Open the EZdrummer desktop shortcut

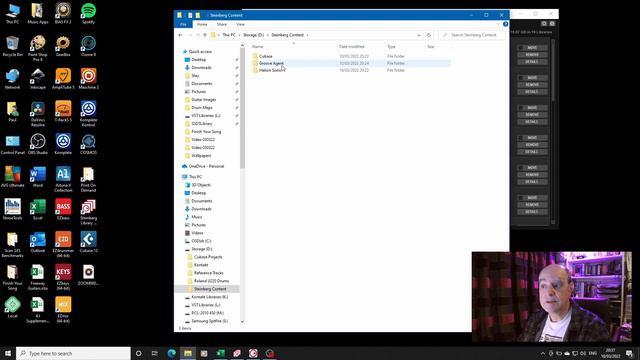pyautogui.click(x=63, y=244)
